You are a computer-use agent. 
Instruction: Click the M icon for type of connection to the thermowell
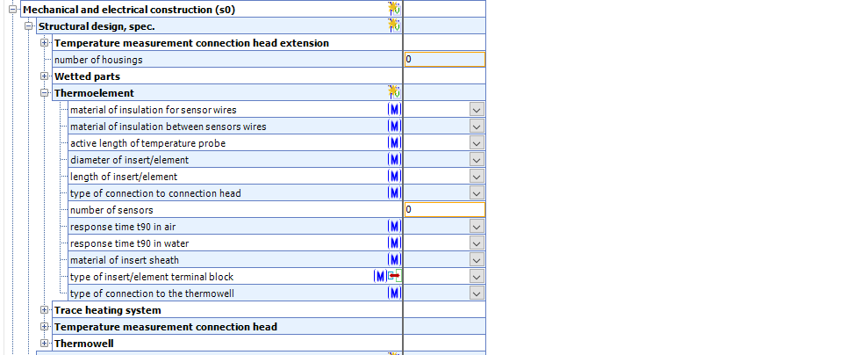[x=394, y=293]
